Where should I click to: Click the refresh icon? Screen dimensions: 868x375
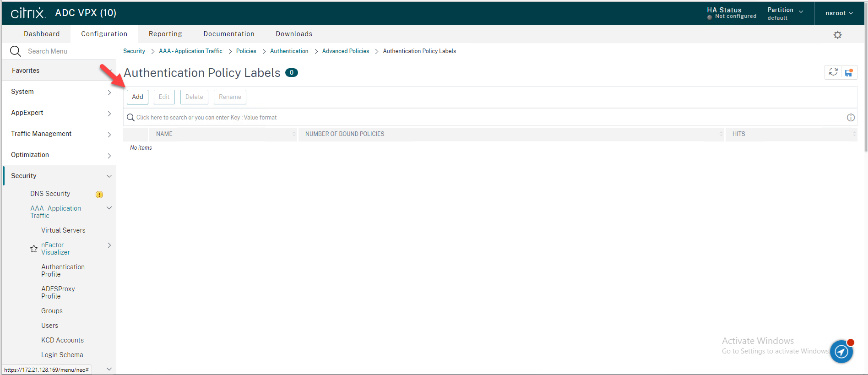833,72
